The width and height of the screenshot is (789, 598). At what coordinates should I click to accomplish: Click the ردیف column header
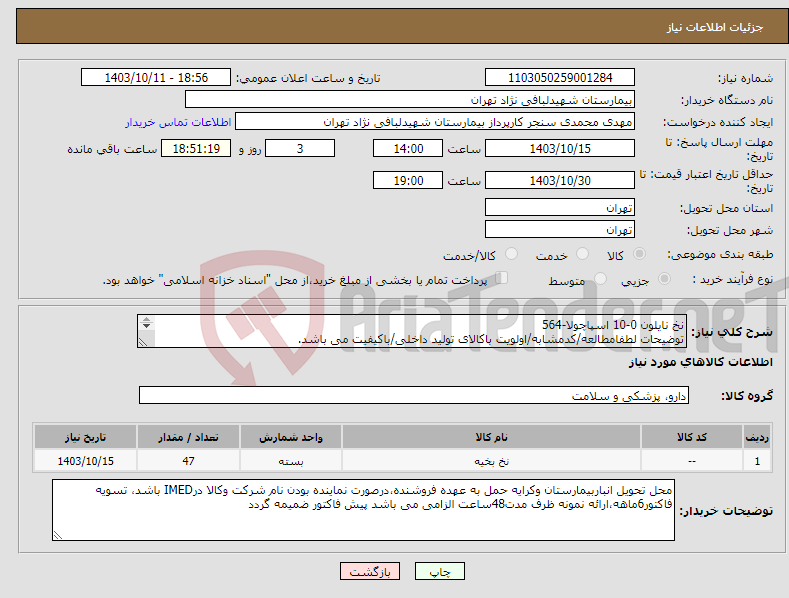coord(757,437)
